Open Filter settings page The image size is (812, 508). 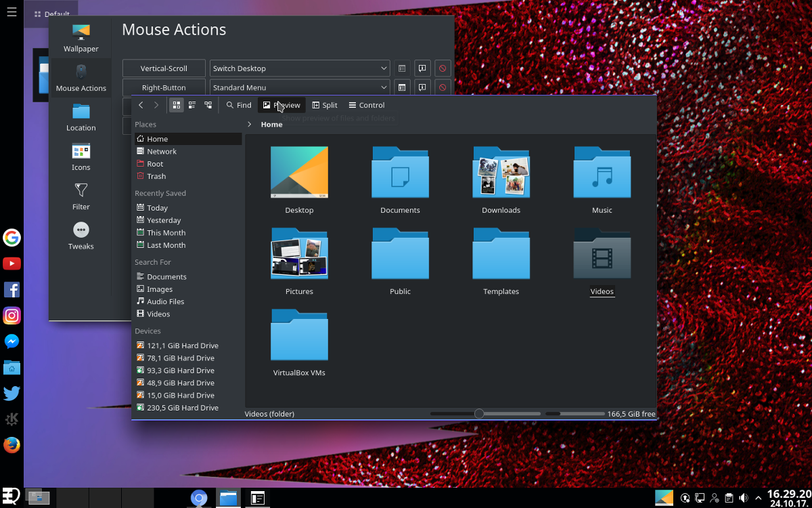point(81,196)
